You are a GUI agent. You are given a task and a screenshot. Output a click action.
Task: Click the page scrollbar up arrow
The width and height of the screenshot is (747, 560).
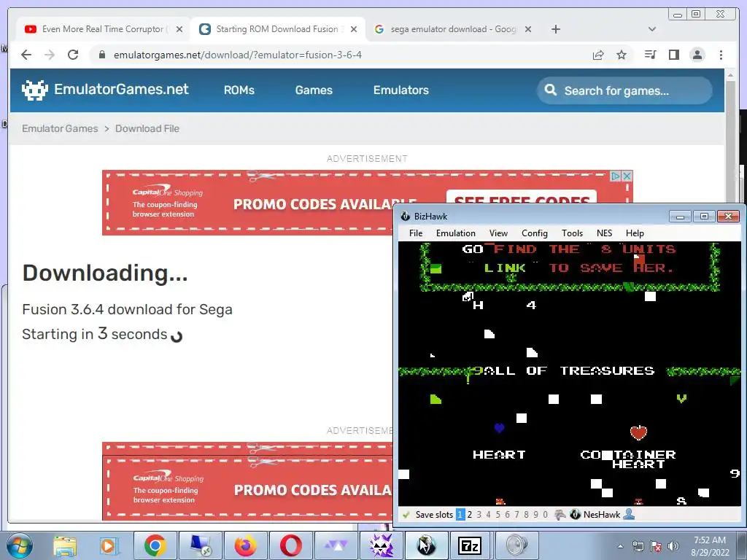(731, 75)
